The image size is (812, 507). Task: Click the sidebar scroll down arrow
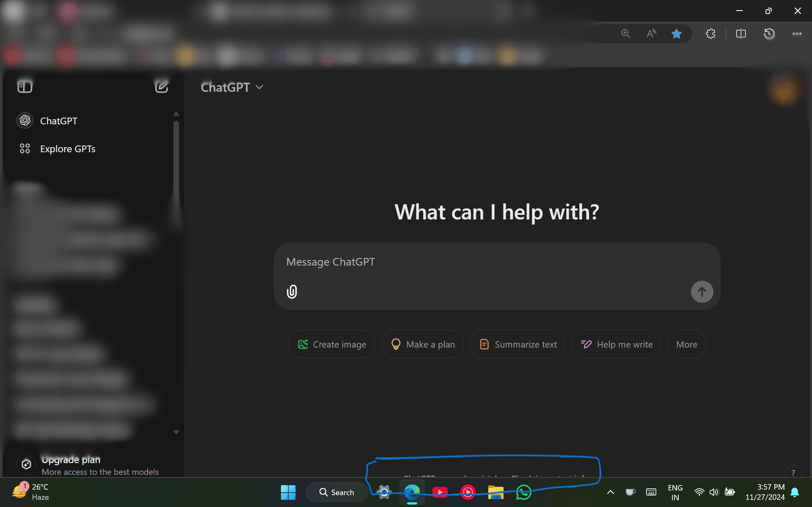[176, 432]
